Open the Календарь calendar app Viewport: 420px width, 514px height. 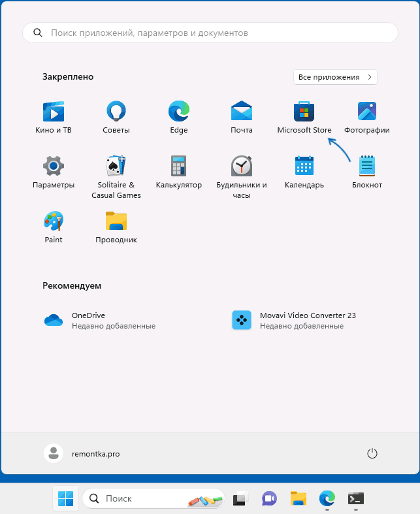pyautogui.click(x=304, y=172)
